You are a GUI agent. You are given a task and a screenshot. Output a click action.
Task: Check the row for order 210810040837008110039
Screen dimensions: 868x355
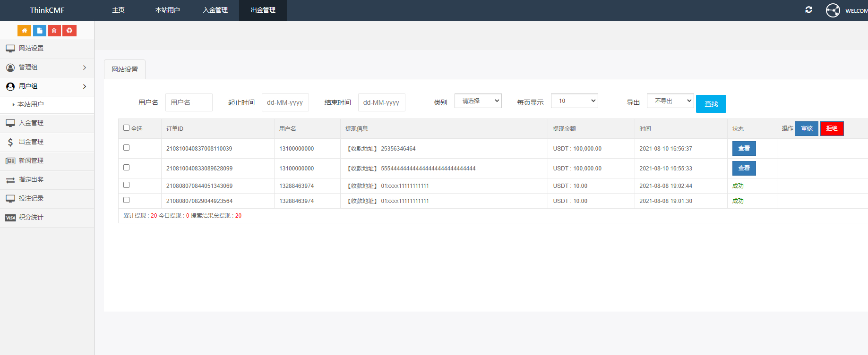pyautogui.click(x=126, y=148)
